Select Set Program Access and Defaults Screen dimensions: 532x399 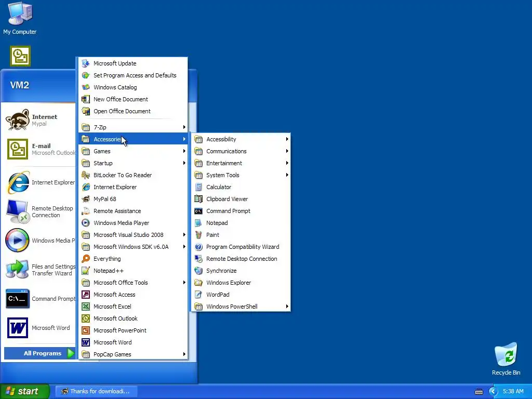tap(133, 75)
